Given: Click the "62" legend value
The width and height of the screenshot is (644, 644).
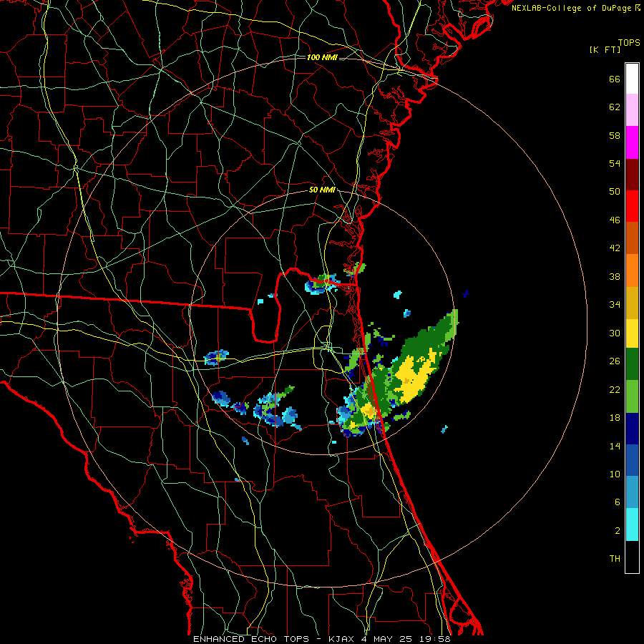Looking at the screenshot, I should [x=615, y=107].
